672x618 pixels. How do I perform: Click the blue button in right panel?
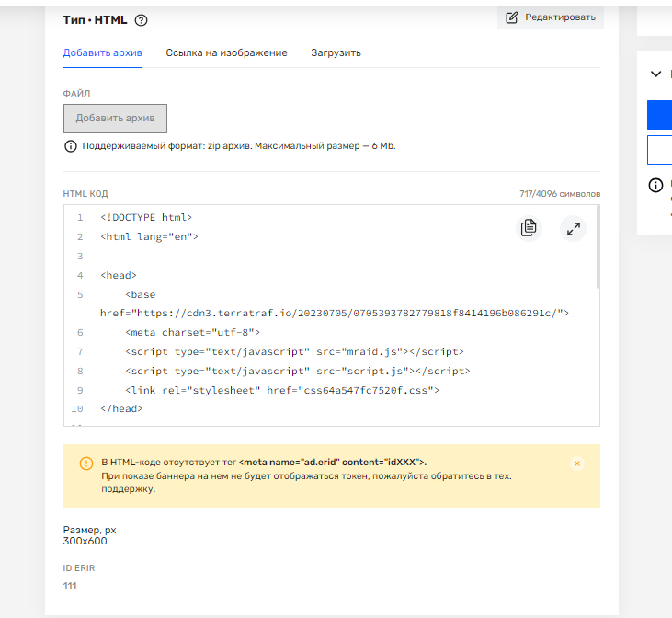coord(659,115)
